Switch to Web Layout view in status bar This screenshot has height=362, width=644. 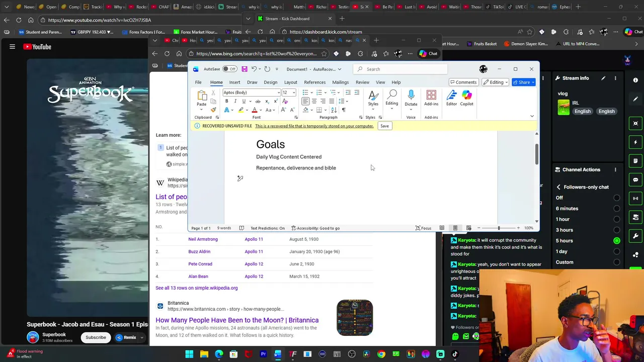pyautogui.click(x=468, y=228)
